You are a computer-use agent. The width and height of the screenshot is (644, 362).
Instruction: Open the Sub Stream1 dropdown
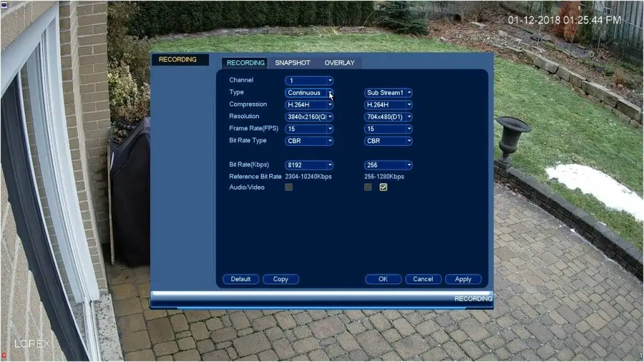pyautogui.click(x=388, y=93)
